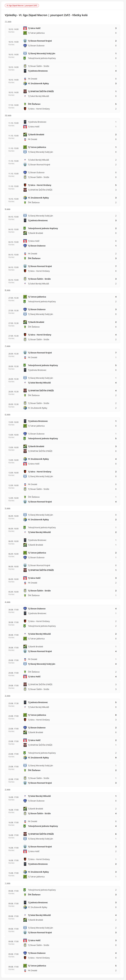Open the 10. kolo round link
Viewport: 126px width, 980px height.
(8, 115)
